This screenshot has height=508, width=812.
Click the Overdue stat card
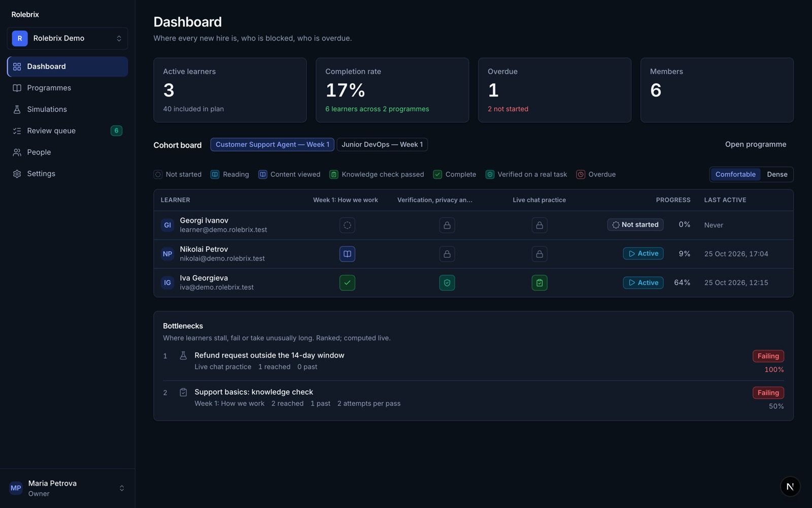coord(555,90)
